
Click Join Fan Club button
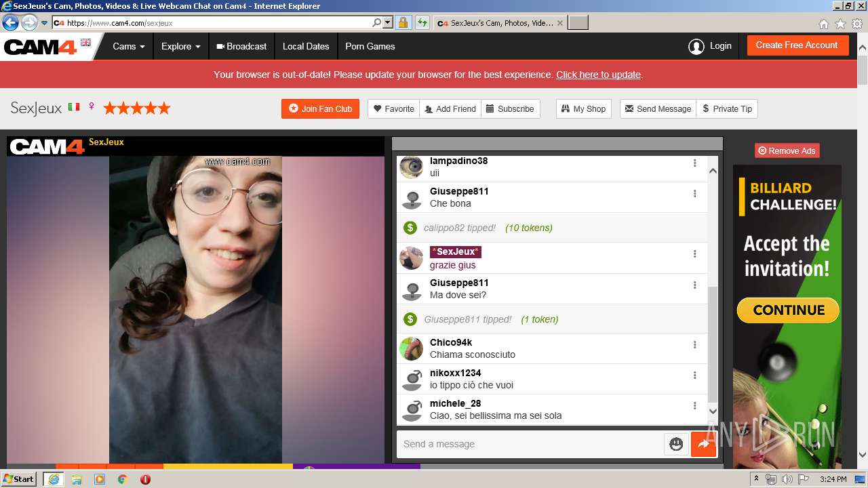tap(320, 108)
